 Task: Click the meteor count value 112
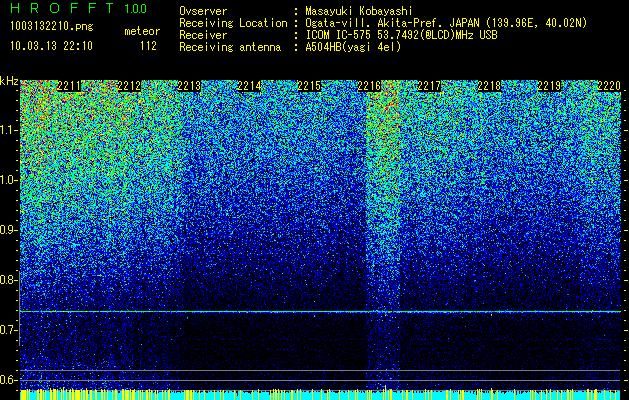(148, 46)
